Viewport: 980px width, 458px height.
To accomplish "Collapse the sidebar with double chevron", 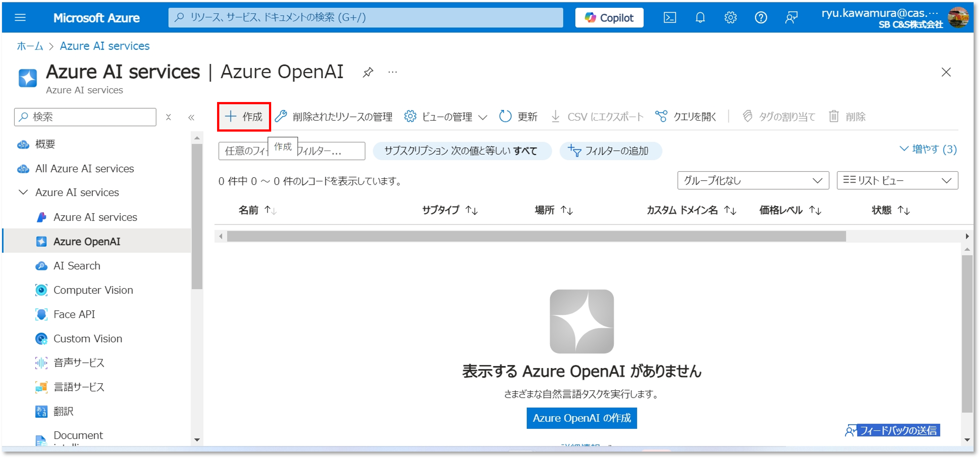I will (191, 117).
